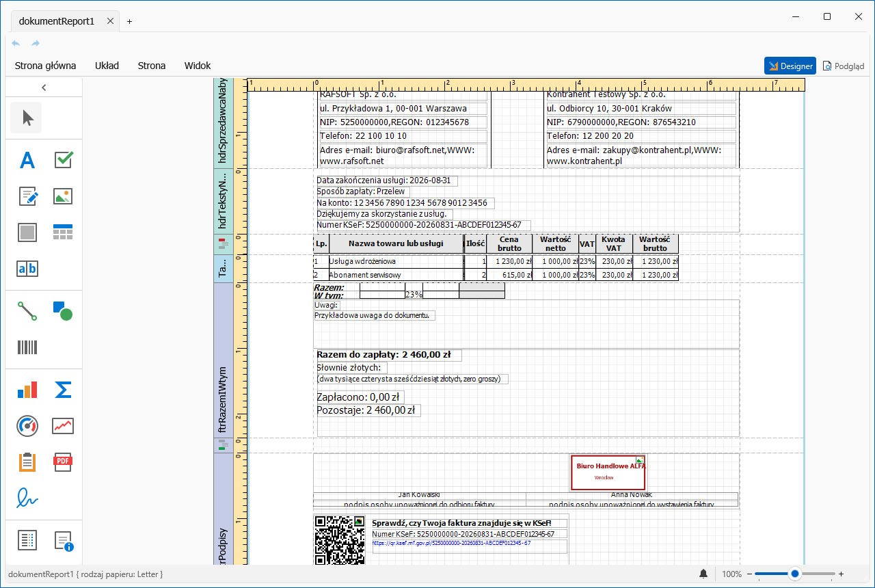This screenshot has width=875, height=588.
Task: Select the Character Comb 'ab' tool
Action: tap(27, 269)
